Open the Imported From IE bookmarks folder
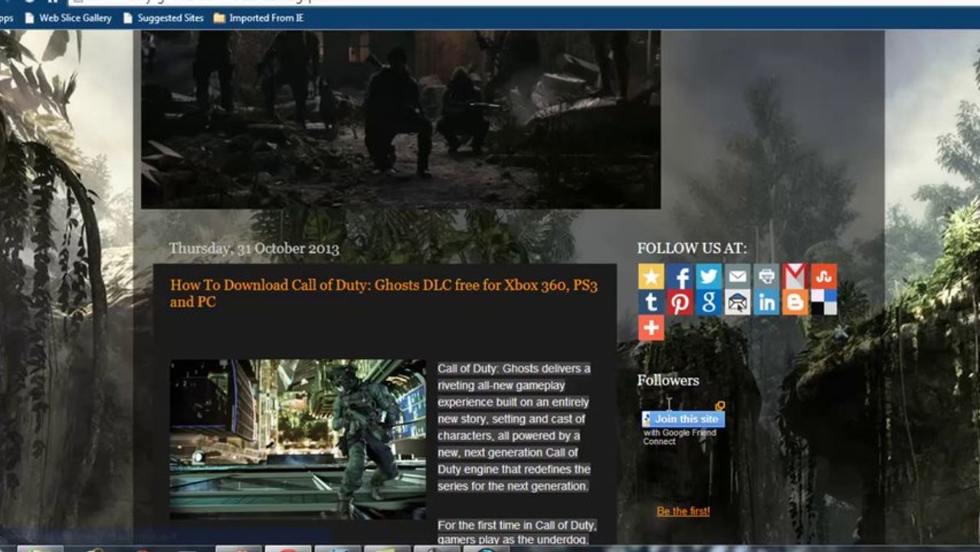Viewport: 980px width, 552px height. coord(258,18)
